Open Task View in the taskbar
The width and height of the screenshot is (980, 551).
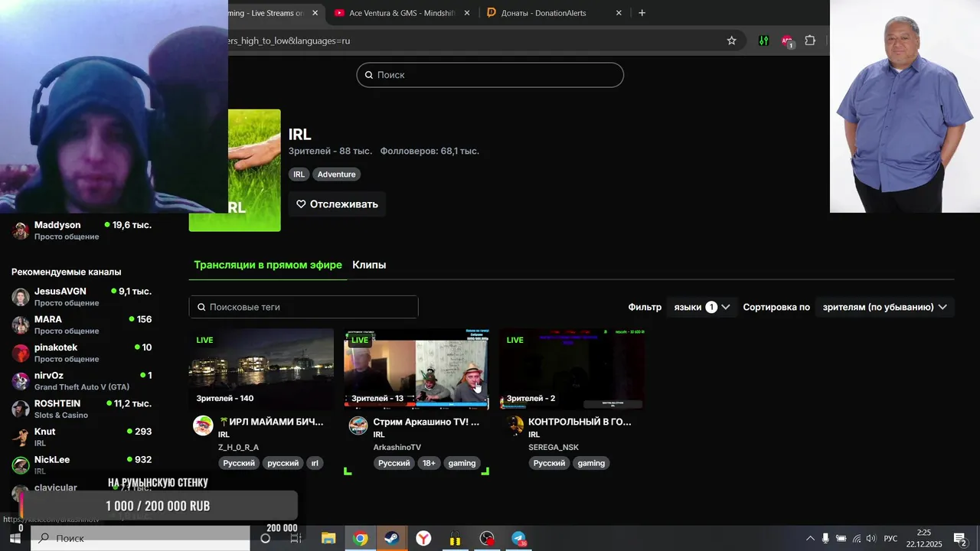click(296, 539)
